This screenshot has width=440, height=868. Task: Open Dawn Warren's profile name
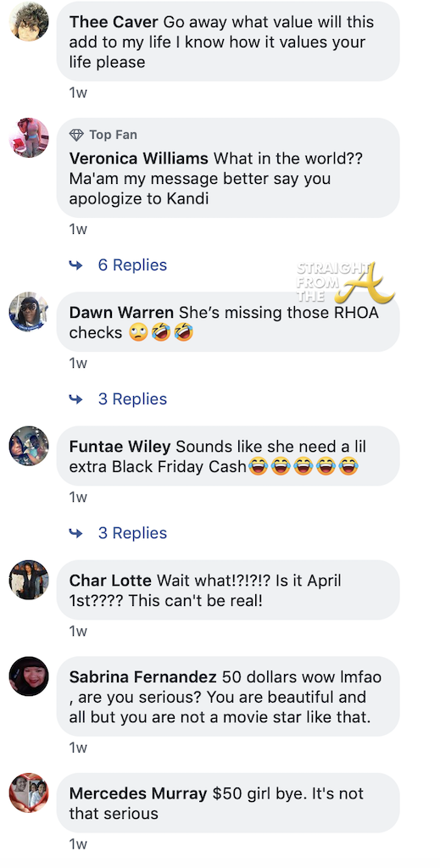pyautogui.click(x=121, y=312)
